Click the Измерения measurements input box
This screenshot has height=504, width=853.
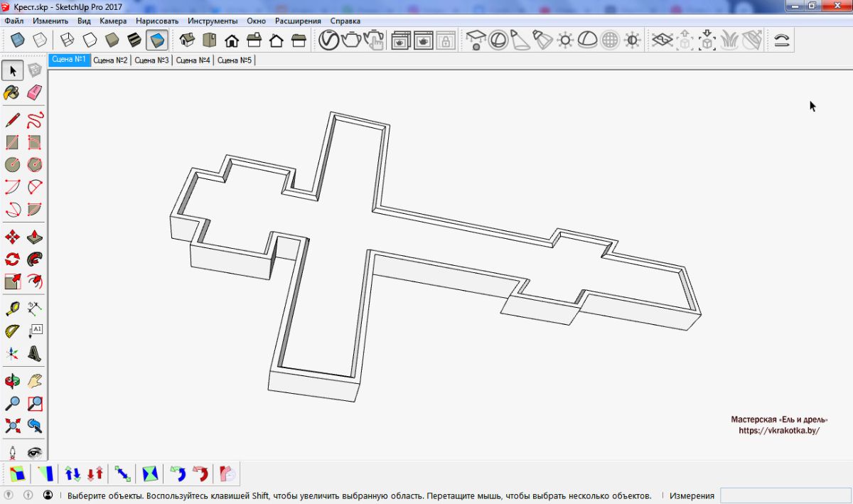click(785, 495)
